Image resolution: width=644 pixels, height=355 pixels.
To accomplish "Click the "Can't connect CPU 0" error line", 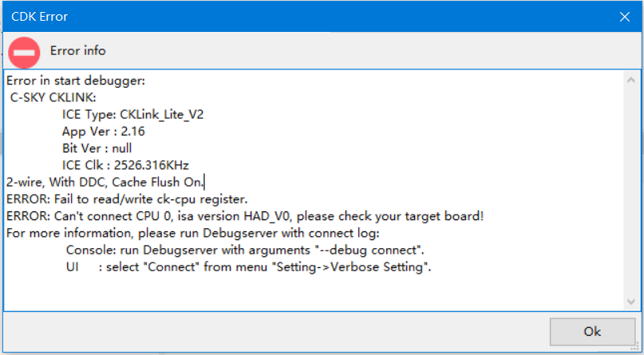I will [244, 216].
